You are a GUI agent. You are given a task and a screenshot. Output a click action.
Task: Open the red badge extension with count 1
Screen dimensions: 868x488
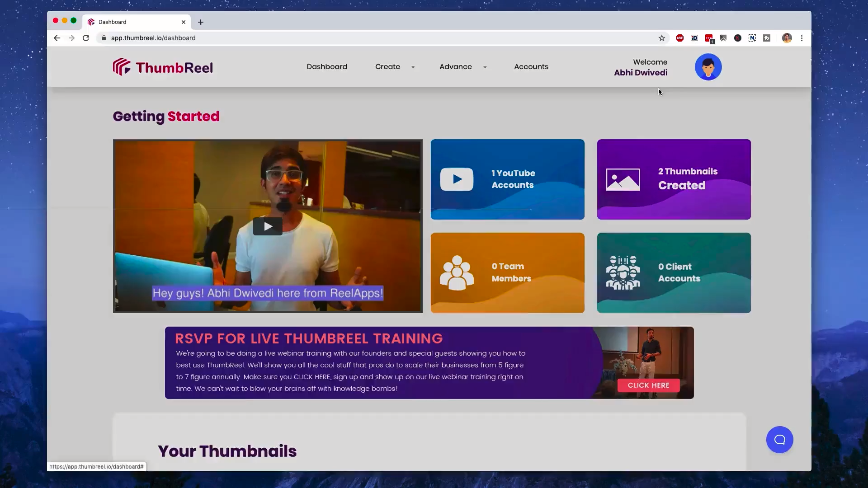pyautogui.click(x=709, y=38)
